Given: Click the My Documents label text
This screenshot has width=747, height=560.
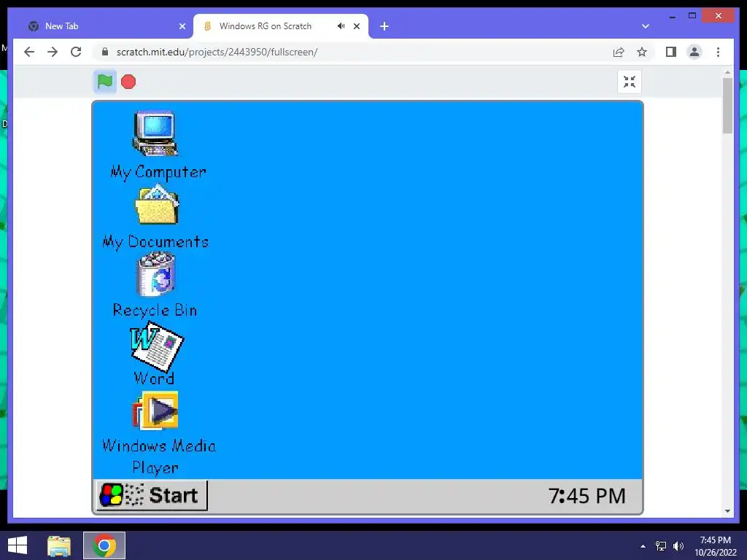Looking at the screenshot, I should (x=156, y=242).
